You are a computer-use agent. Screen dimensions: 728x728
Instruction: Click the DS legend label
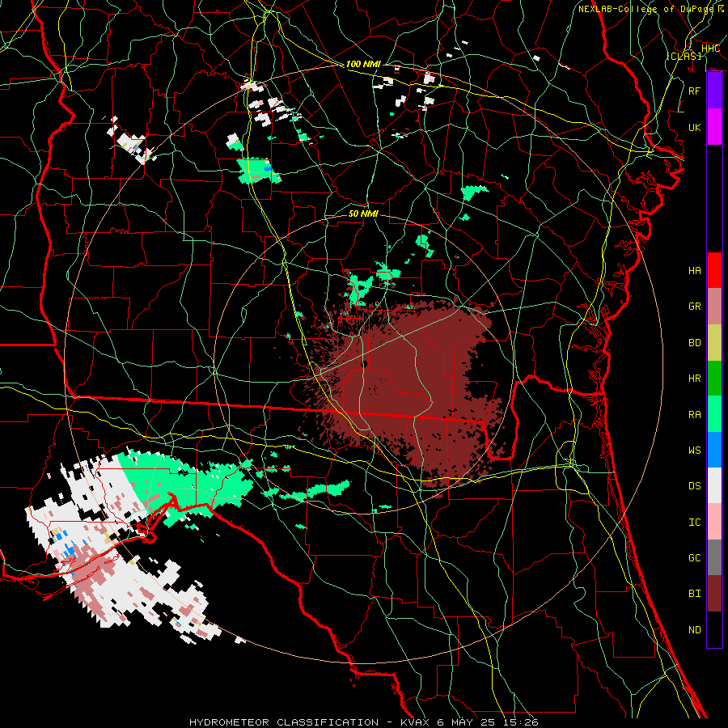pyautogui.click(x=694, y=486)
